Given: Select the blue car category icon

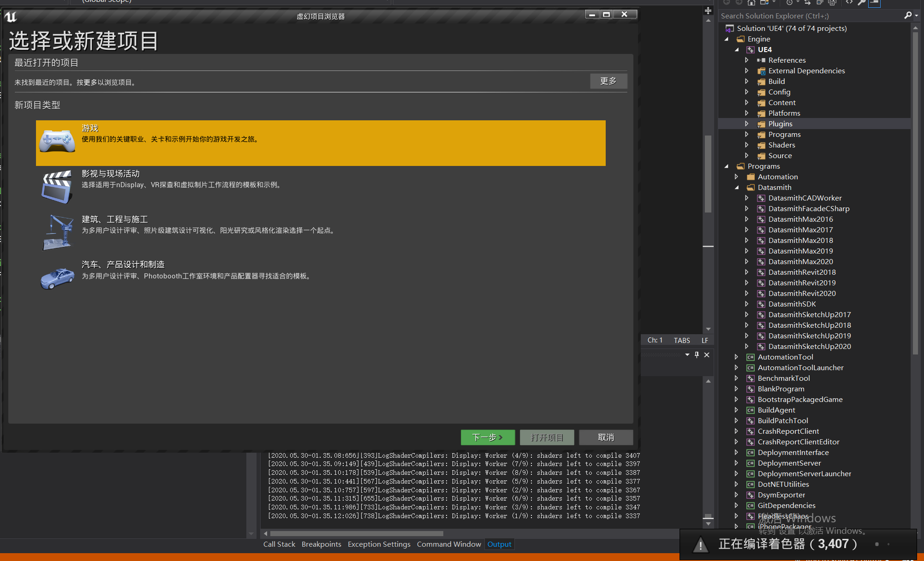Looking at the screenshot, I should pyautogui.click(x=57, y=278).
